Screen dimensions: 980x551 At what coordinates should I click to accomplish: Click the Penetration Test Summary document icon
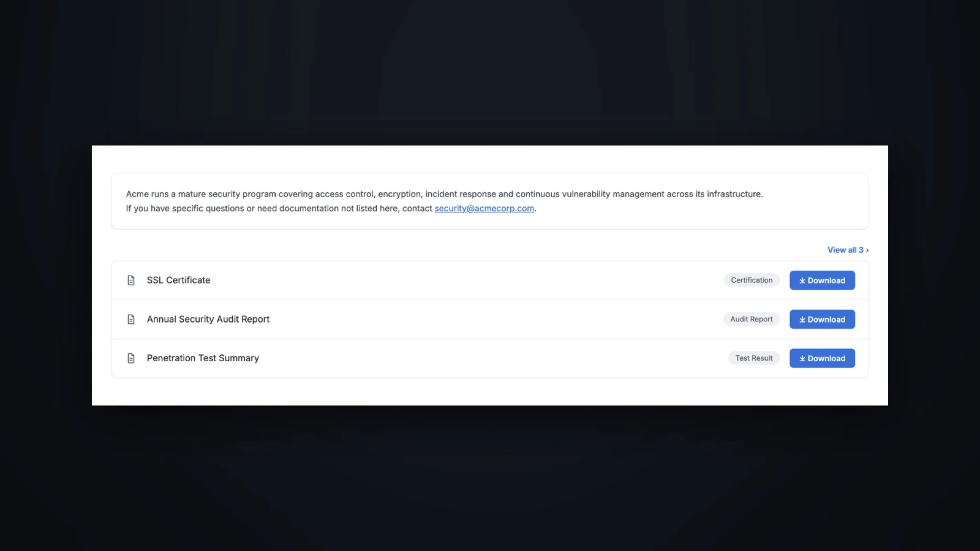click(131, 358)
